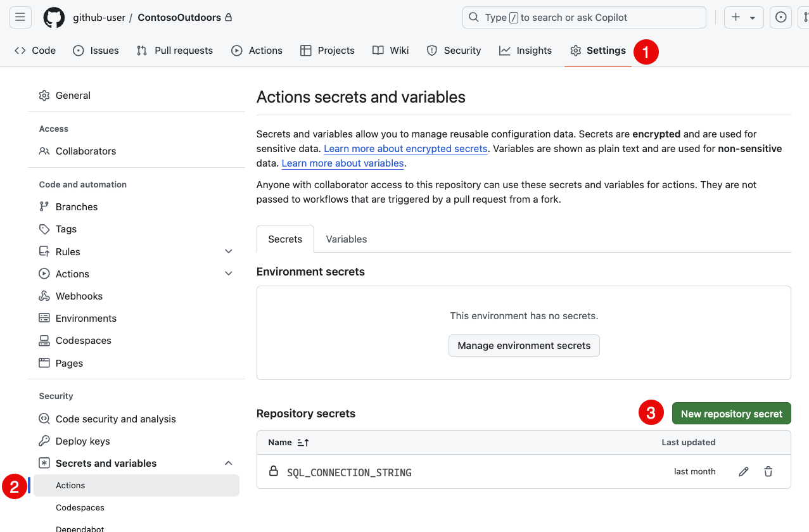Switch to the Variables tab

point(346,239)
